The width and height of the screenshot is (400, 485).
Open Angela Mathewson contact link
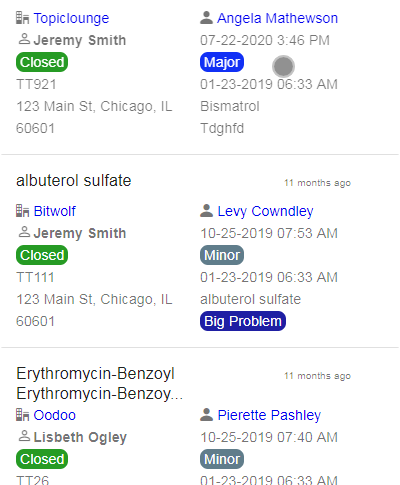coord(278,18)
